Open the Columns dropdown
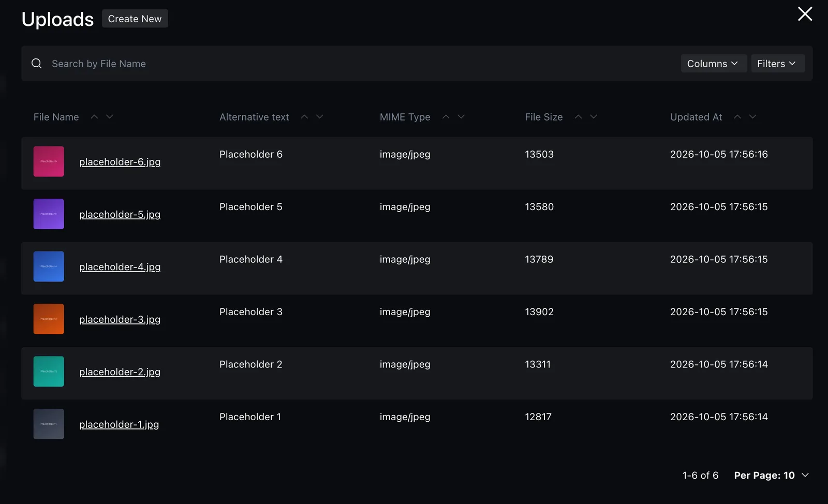The height and width of the screenshot is (504, 828). tap(713, 64)
